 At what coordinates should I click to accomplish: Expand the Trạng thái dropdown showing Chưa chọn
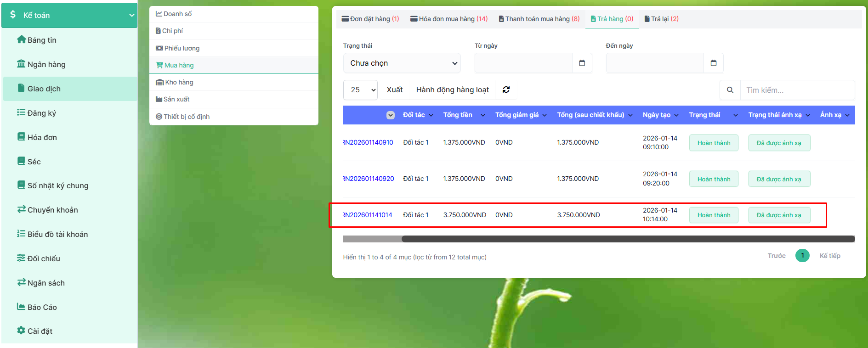[402, 63]
